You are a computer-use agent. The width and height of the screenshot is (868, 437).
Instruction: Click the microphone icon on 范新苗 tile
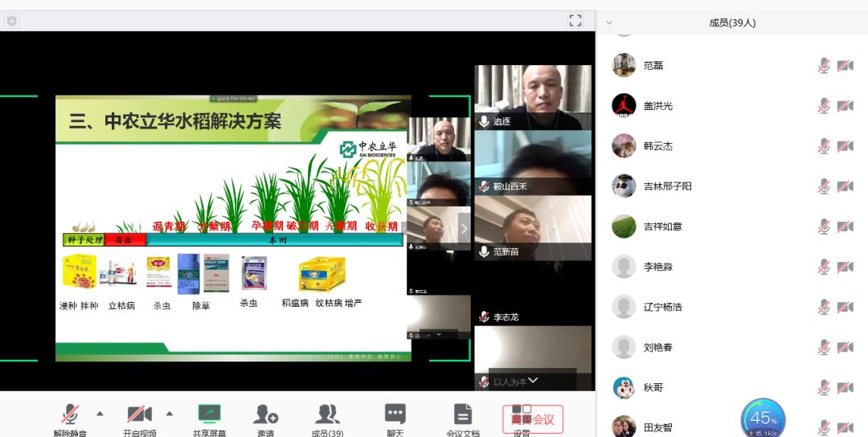(x=484, y=251)
